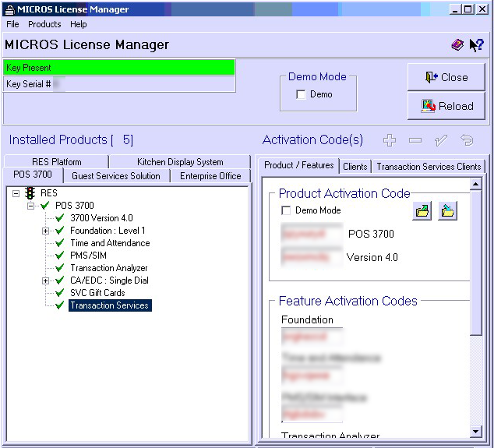The height and width of the screenshot is (448, 494).
Task: Select the Product / Features tab
Action: pyautogui.click(x=298, y=165)
